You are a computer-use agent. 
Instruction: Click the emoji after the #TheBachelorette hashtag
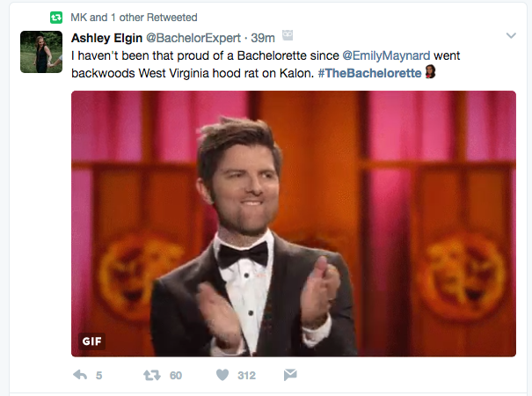(431, 71)
